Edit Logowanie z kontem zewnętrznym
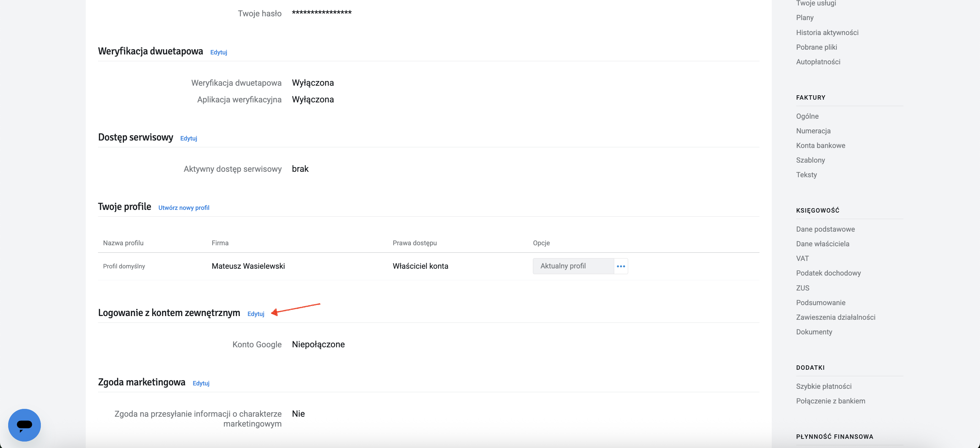Viewport: 980px width, 448px height. [x=256, y=314]
